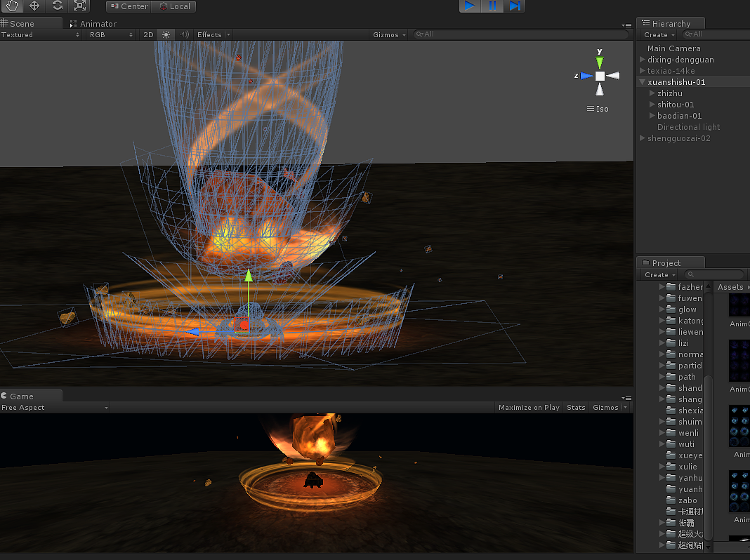This screenshot has height=560, width=750.
Task: Click the Scene view search field
Action: click(x=520, y=34)
